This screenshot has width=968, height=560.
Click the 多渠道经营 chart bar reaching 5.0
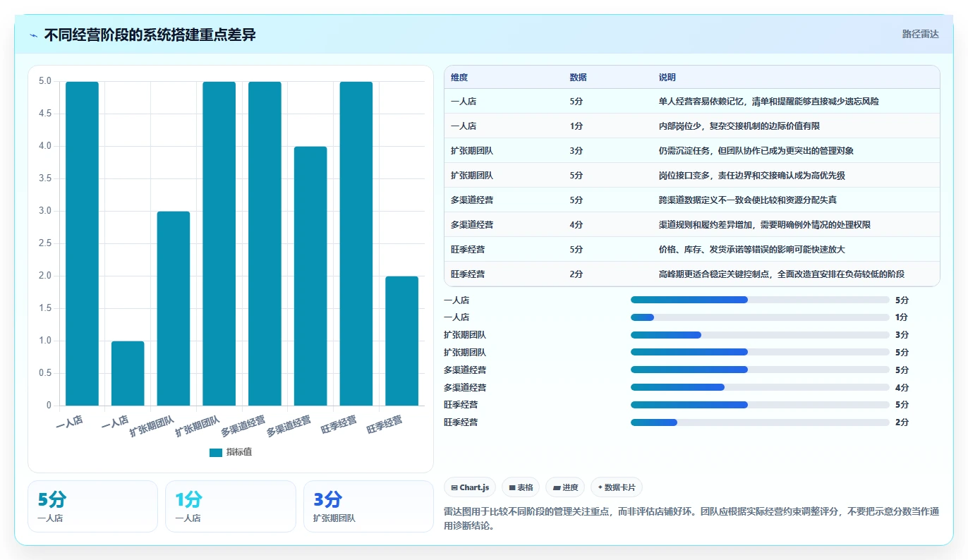265,243
